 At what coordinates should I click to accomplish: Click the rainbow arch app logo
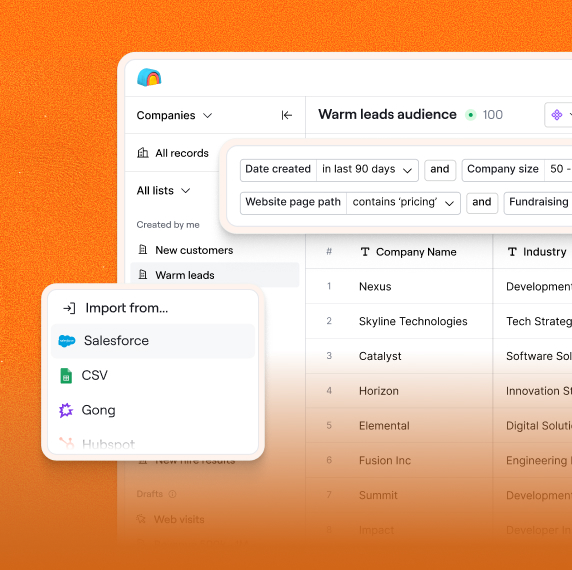149,77
